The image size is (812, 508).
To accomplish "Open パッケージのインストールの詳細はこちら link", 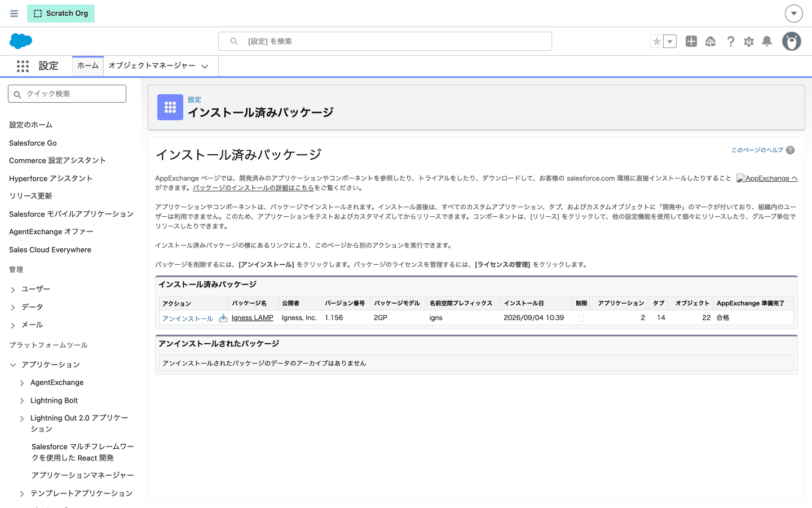I will point(253,188).
